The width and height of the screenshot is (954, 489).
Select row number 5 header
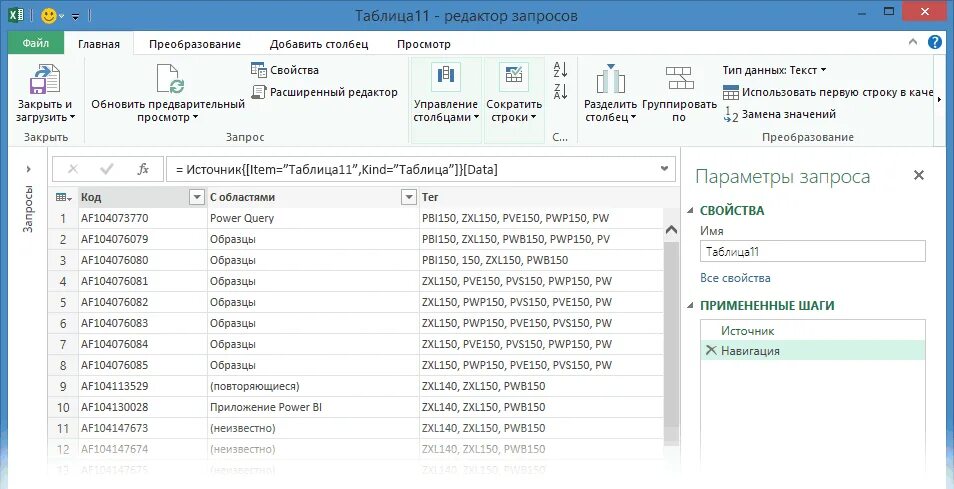coord(63,302)
